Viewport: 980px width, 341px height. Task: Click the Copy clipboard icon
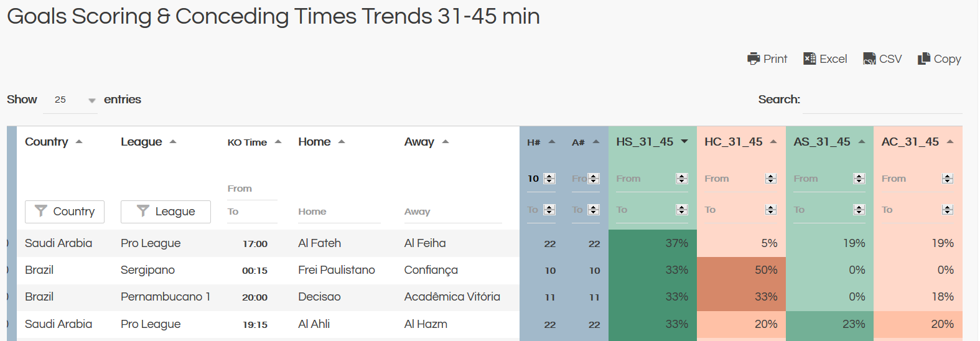point(924,58)
